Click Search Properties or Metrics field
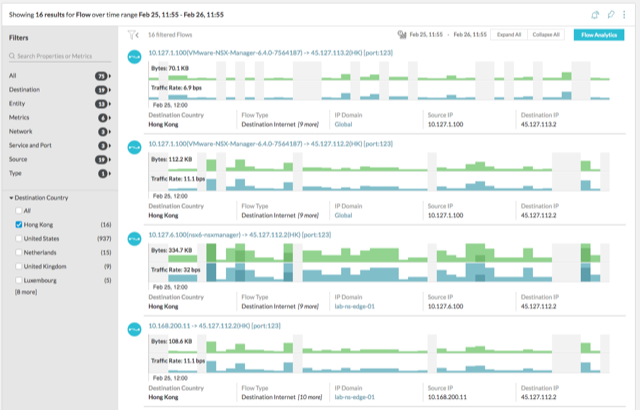 click(60, 56)
